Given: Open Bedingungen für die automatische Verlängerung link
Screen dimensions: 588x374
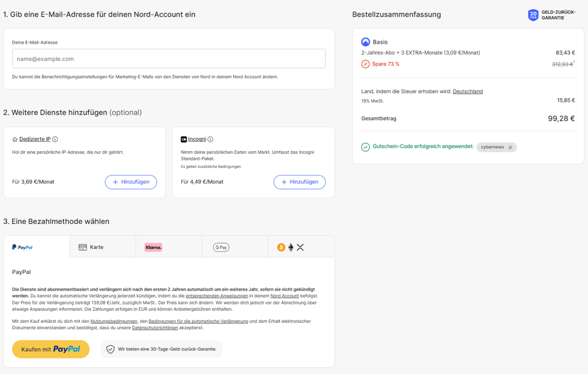Looking at the screenshot, I should coord(198,321).
